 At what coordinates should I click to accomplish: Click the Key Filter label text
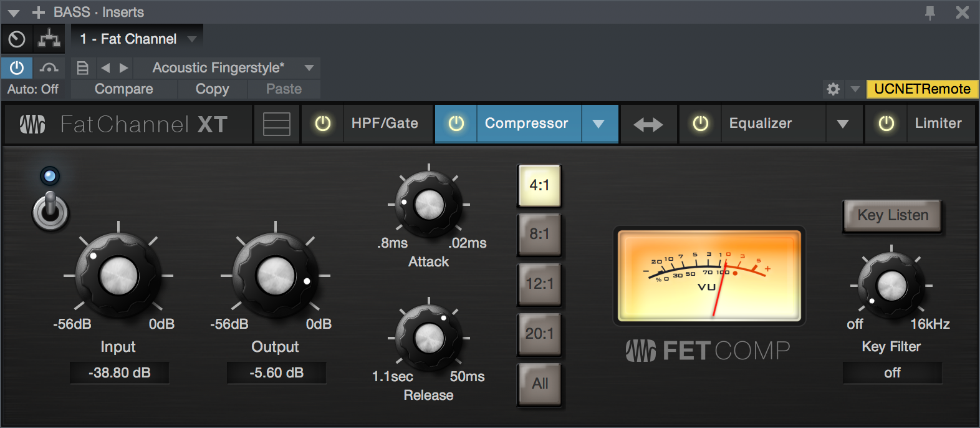click(x=891, y=347)
